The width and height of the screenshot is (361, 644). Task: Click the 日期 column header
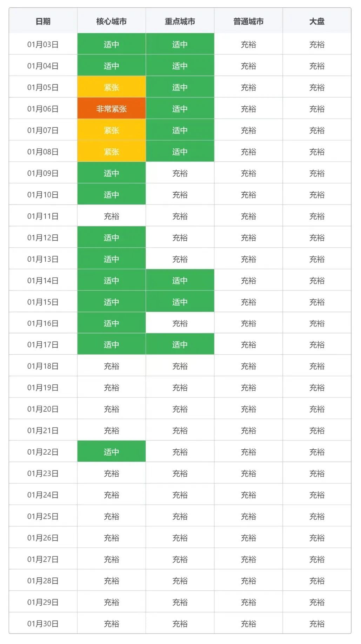point(43,21)
